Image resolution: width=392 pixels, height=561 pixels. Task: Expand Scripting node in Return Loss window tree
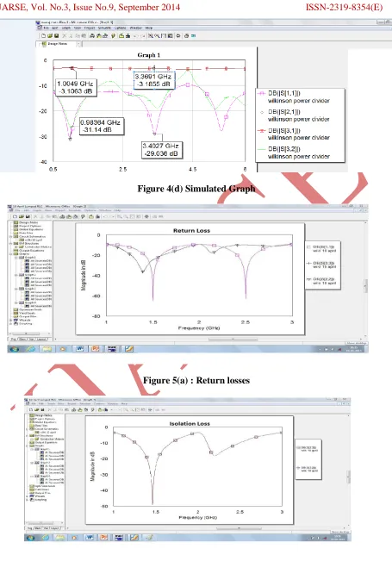10,323
